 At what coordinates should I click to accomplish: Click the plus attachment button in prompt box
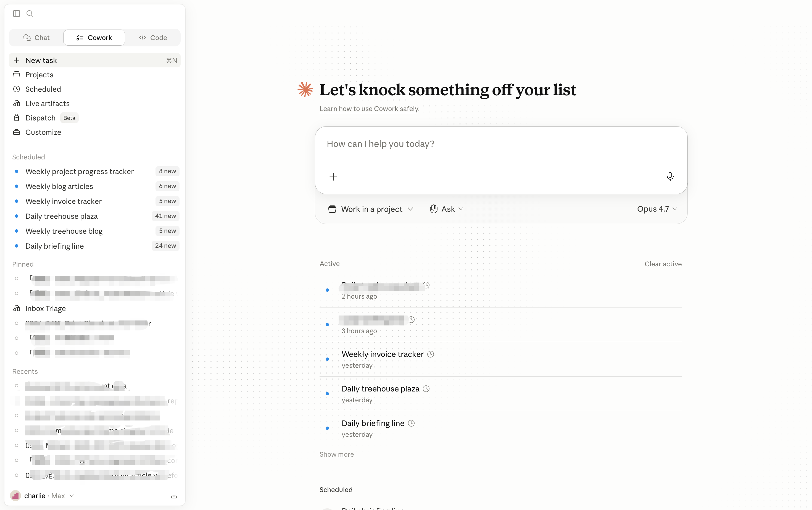point(333,177)
